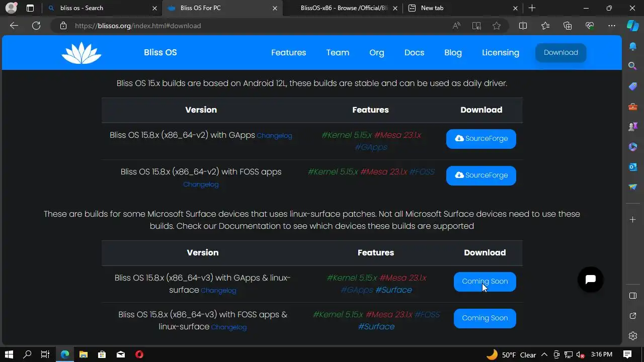
Task: Open taskbar search magnifier
Action: (28, 354)
